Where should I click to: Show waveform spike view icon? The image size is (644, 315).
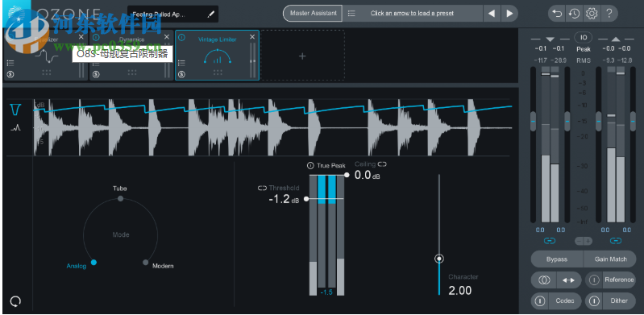coord(15,128)
